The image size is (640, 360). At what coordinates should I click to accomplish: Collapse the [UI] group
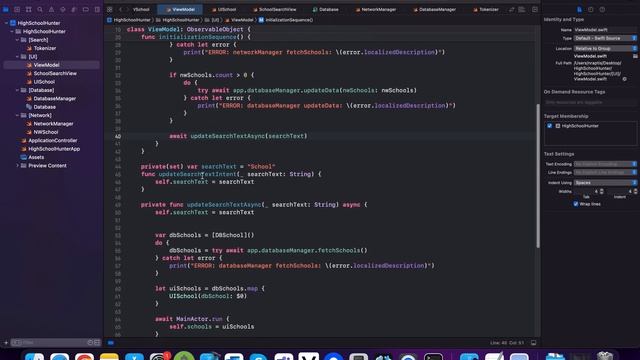[x=17, y=57]
